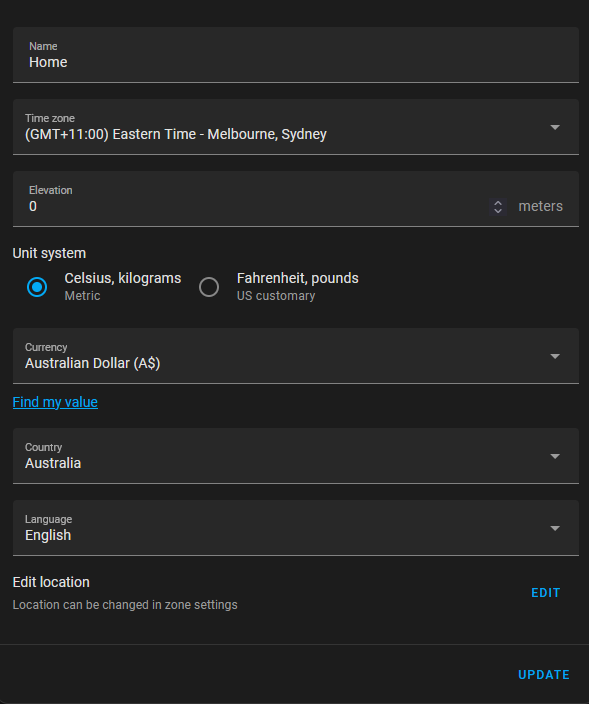This screenshot has width=589, height=704.
Task: Open the Time zone Melbourne, Sydney dropdown
Action: 296,127
